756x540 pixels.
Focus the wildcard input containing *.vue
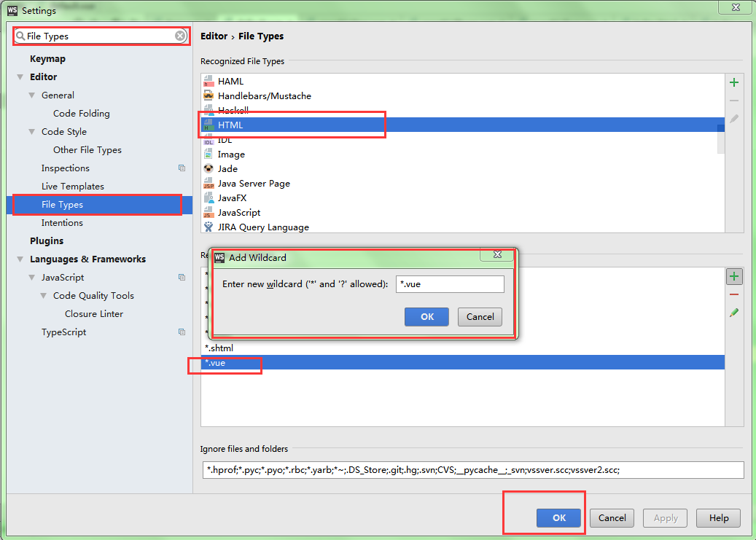point(450,284)
